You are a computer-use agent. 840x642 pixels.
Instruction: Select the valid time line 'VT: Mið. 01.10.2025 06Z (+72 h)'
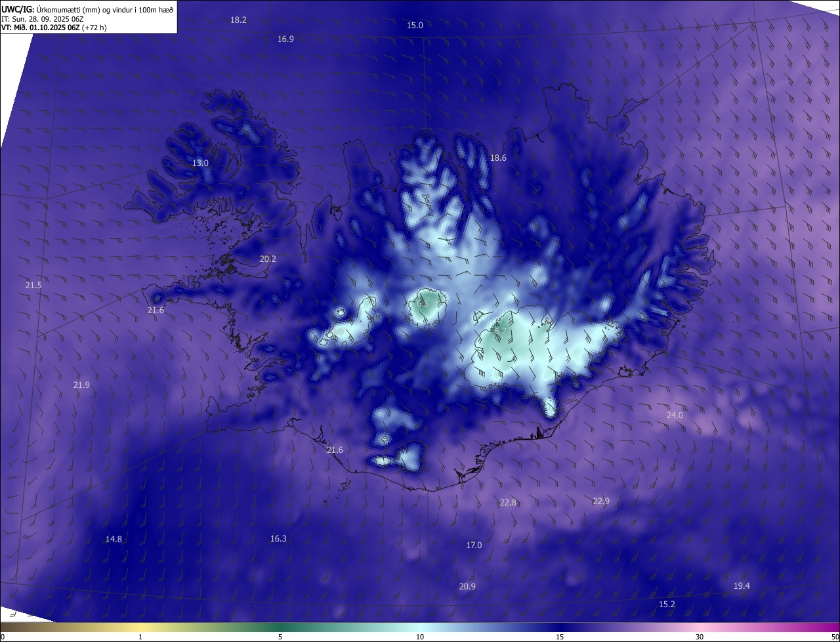[54, 28]
